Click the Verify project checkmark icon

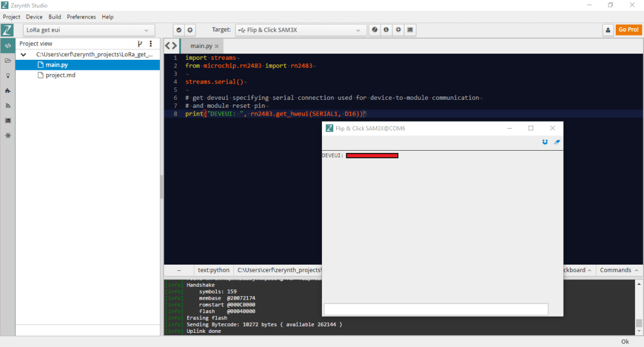(179, 30)
